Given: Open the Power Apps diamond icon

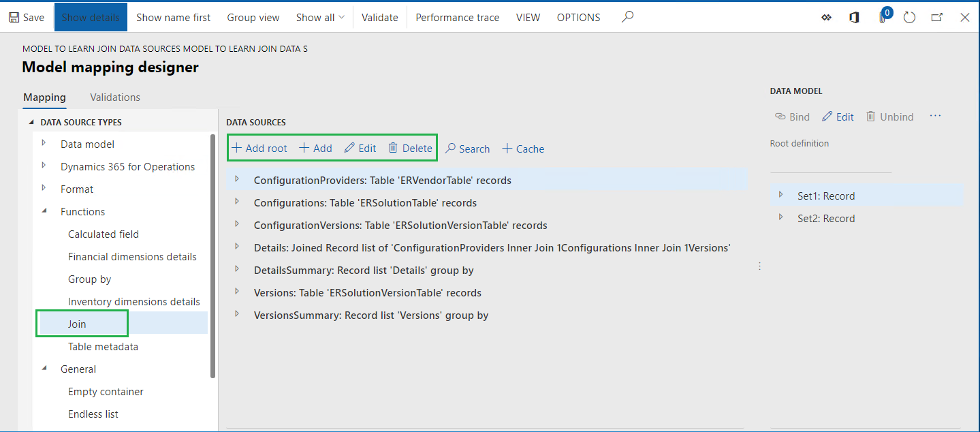Looking at the screenshot, I should (x=827, y=18).
